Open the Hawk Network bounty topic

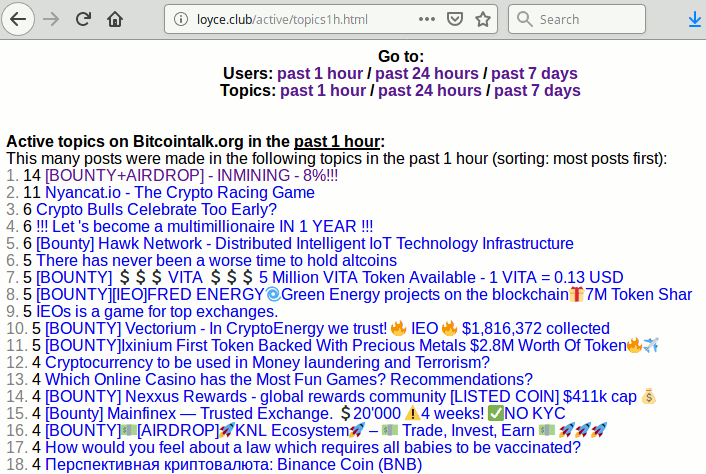pyautogui.click(x=305, y=244)
